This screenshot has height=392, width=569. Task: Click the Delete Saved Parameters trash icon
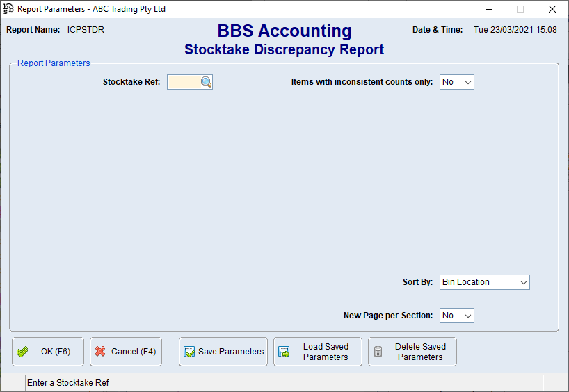378,352
